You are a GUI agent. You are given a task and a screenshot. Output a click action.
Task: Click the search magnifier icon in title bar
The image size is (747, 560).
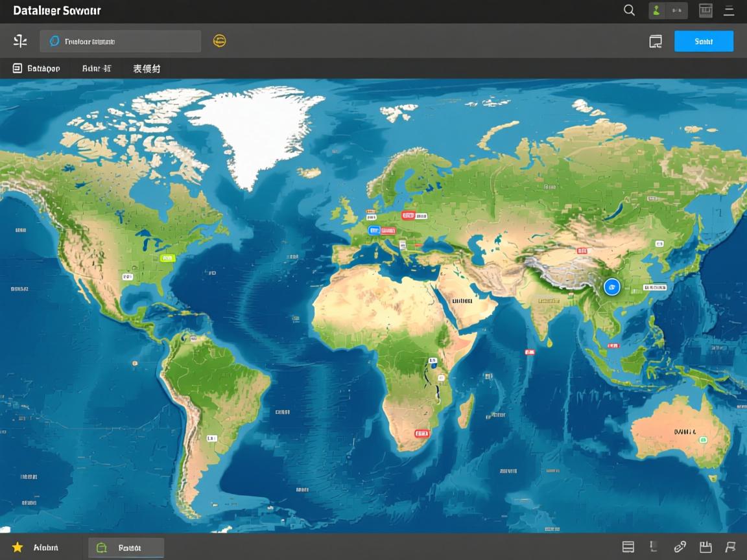(629, 10)
